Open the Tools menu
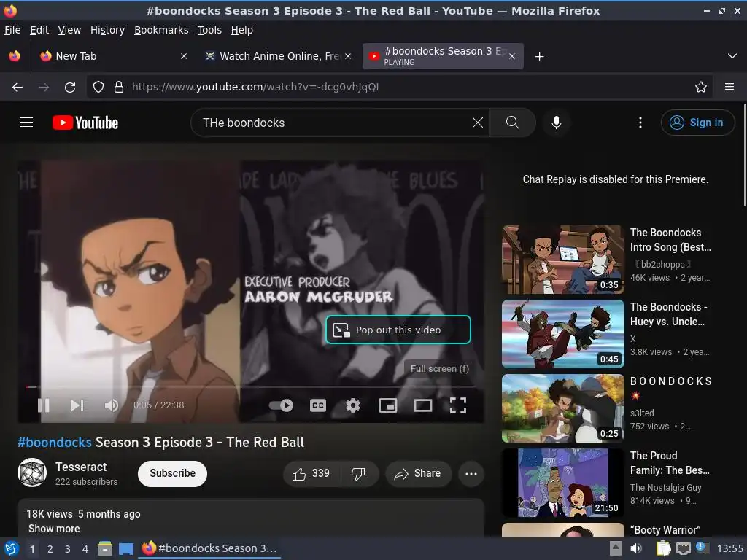747x560 pixels. tap(209, 30)
